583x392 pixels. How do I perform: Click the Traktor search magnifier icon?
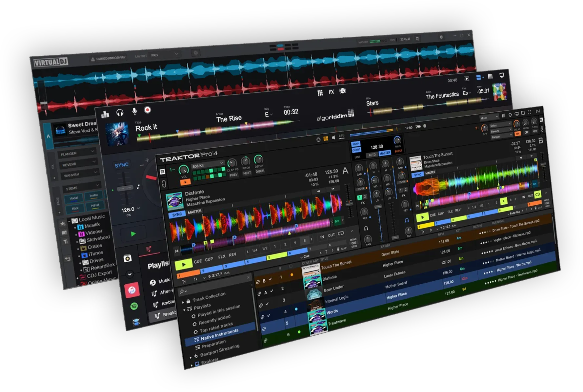[x=182, y=291]
